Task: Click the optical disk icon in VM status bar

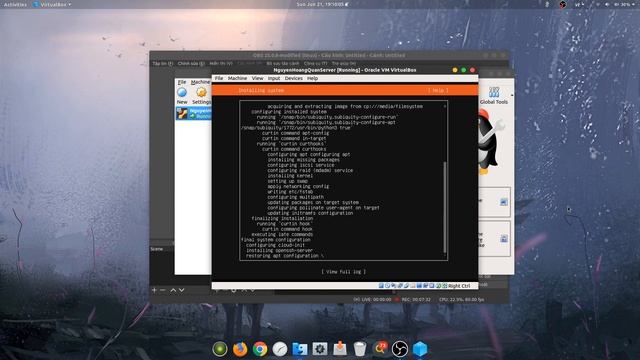Action: click(387, 286)
